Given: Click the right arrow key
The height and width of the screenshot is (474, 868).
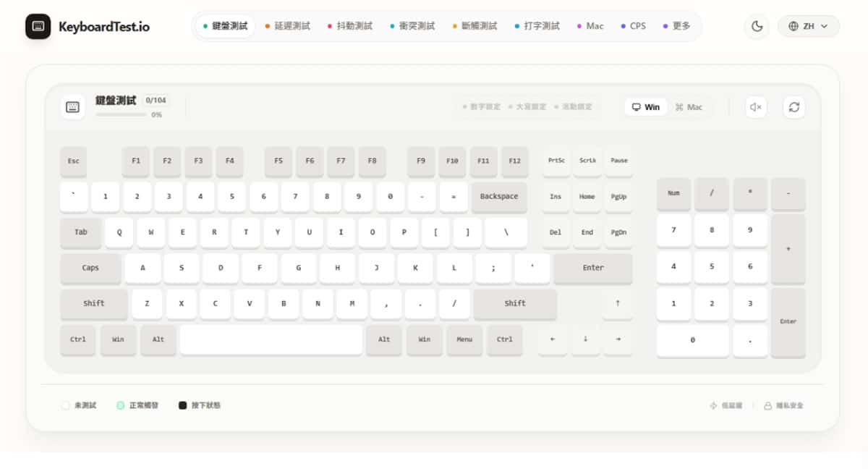Looking at the screenshot, I should tap(618, 339).
